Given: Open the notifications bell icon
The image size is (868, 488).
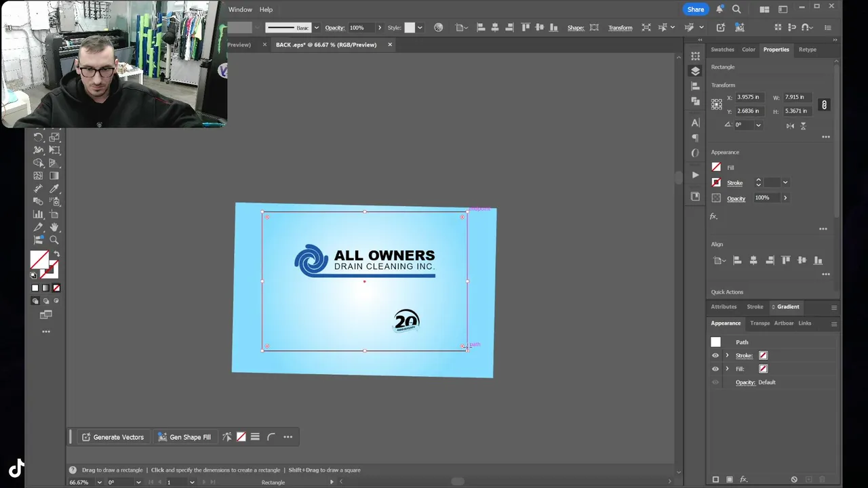Looking at the screenshot, I should click(x=719, y=9).
